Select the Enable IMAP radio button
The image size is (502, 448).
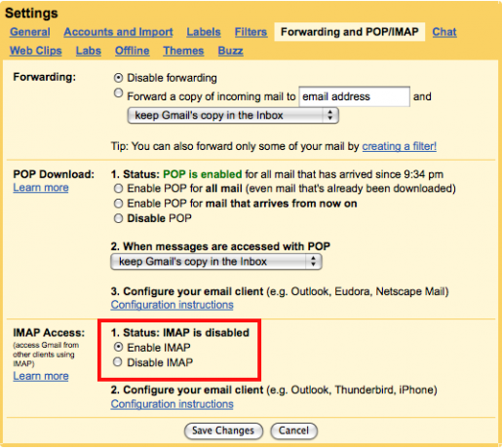(118, 347)
